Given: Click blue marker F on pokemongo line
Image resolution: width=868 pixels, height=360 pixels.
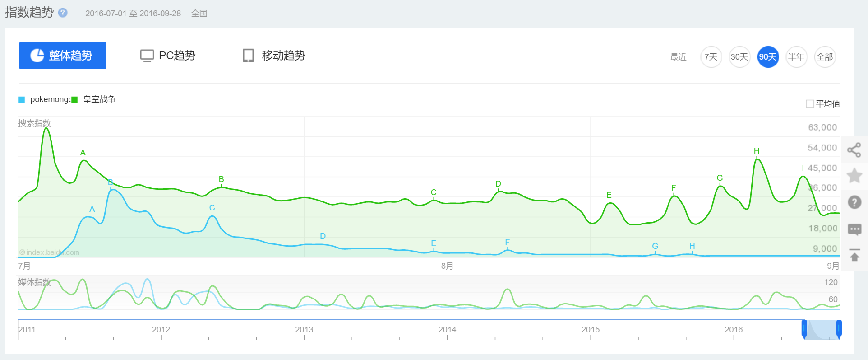Looking at the screenshot, I should tap(508, 242).
